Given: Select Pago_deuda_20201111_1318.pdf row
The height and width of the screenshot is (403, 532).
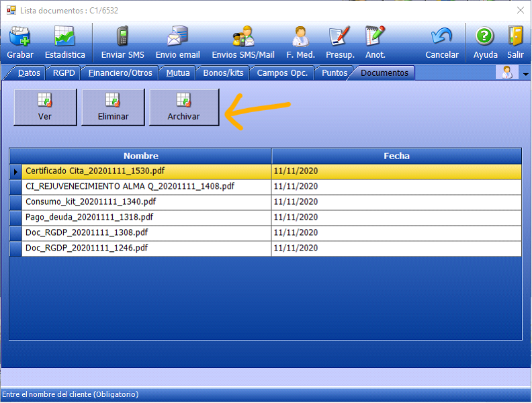Looking at the screenshot, I should coord(89,217).
